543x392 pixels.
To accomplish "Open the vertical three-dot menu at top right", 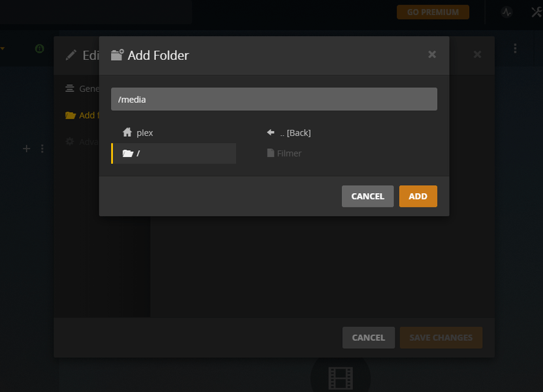I will pyautogui.click(x=516, y=48).
